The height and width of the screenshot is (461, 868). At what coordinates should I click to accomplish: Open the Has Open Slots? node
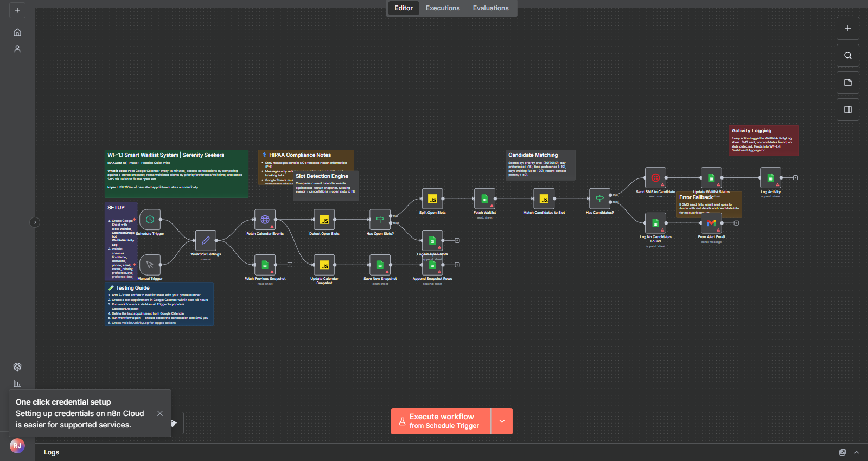tap(380, 220)
